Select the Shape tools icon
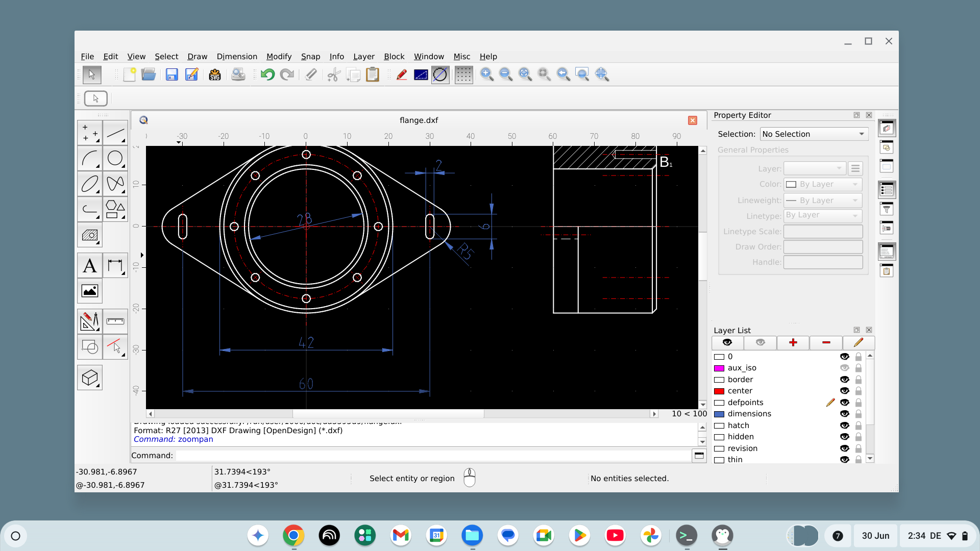 click(x=115, y=209)
